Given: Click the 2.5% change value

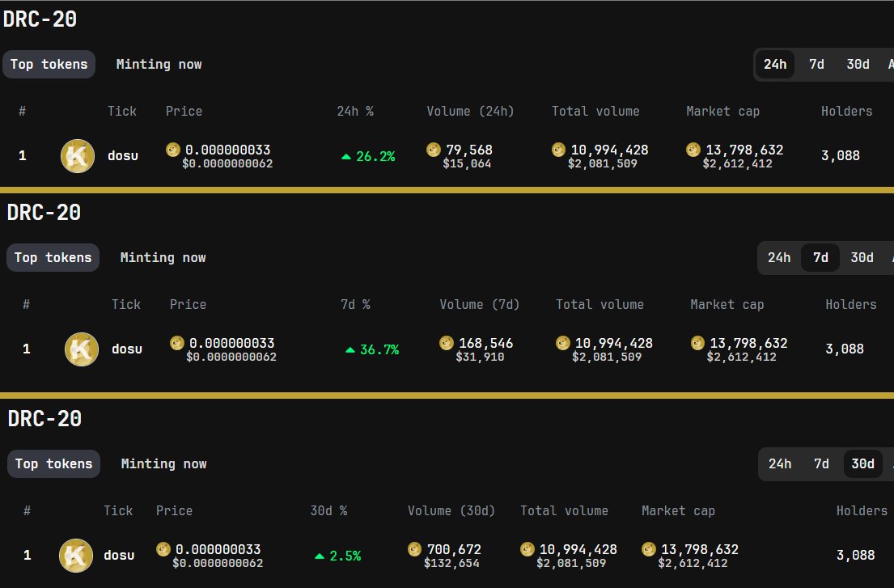Looking at the screenshot, I should (345, 556).
